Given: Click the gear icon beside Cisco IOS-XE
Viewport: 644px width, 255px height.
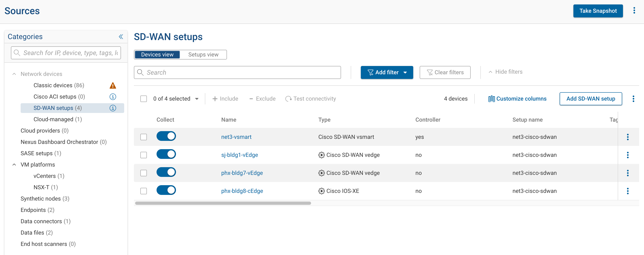Looking at the screenshot, I should (x=321, y=191).
